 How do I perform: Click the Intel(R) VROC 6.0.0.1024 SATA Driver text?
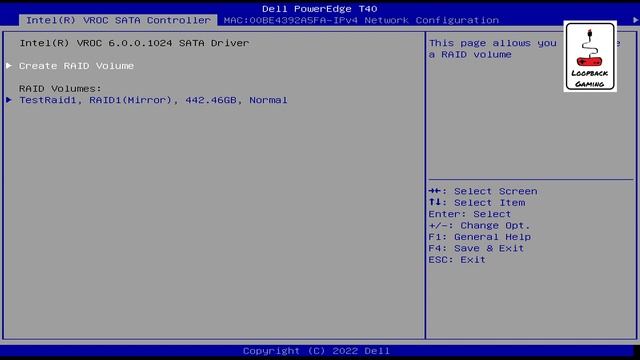point(134,43)
